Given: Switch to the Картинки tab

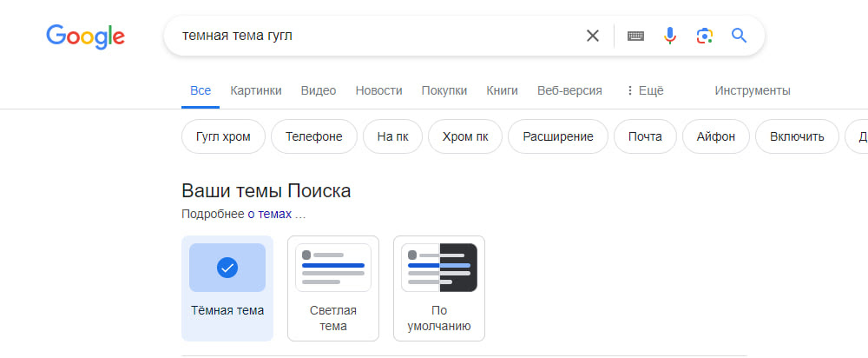Looking at the screenshot, I should [x=256, y=90].
